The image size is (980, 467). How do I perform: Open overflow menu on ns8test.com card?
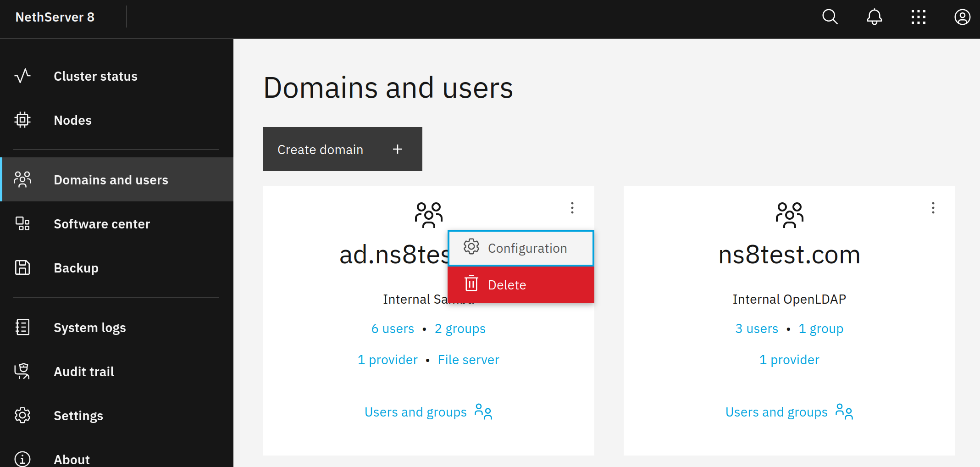pyautogui.click(x=933, y=208)
